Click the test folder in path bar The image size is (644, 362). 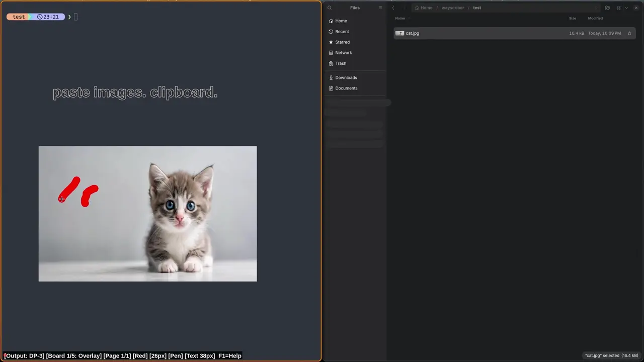point(477,8)
